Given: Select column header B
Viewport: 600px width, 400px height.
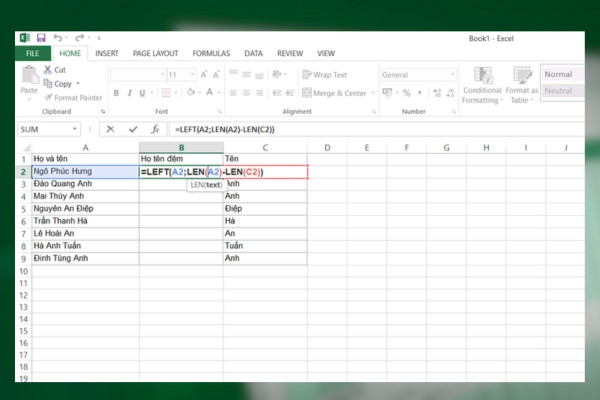Looking at the screenshot, I should tap(181, 147).
